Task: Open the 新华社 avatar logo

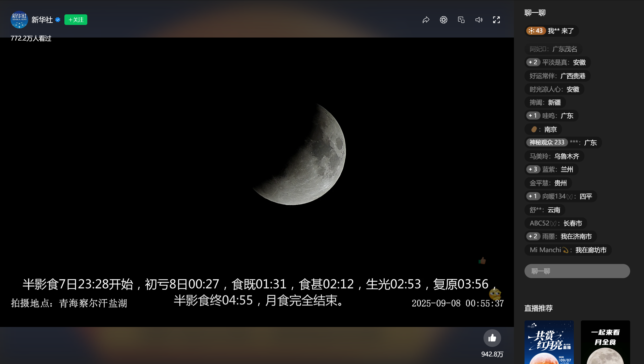Action: (x=19, y=20)
